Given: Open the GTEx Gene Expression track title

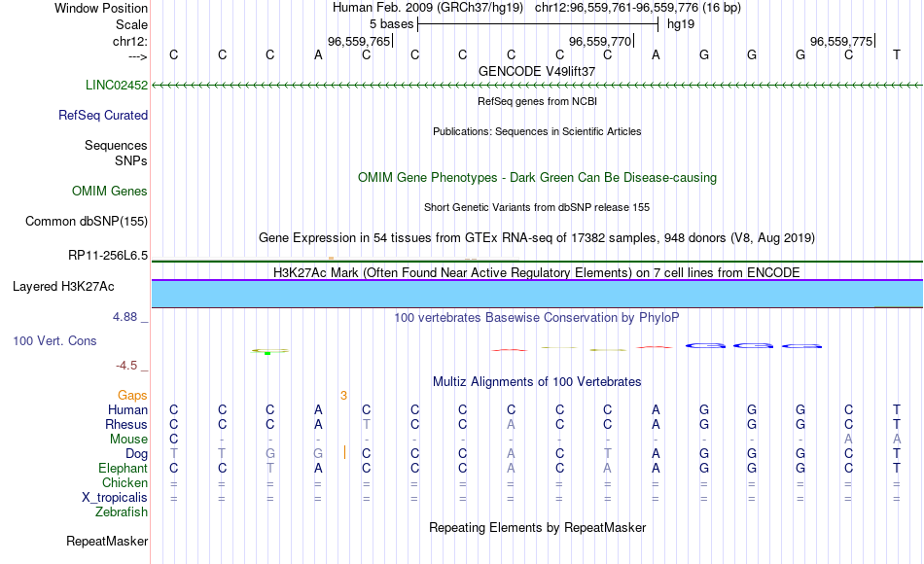Looking at the screenshot, I should pyautogui.click(x=537, y=238).
